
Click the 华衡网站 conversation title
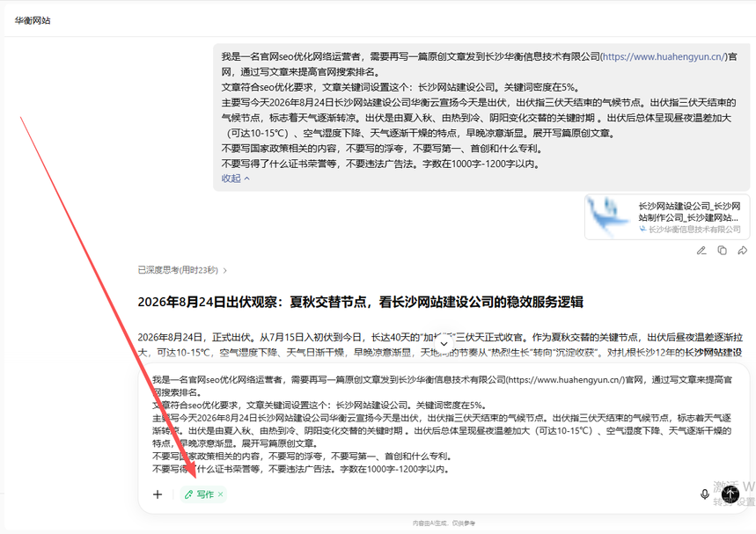point(33,20)
